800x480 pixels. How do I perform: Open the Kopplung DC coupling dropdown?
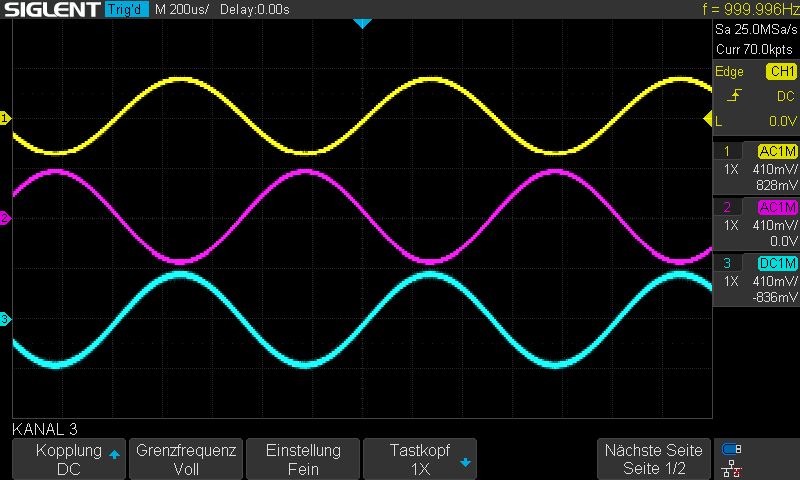point(69,459)
